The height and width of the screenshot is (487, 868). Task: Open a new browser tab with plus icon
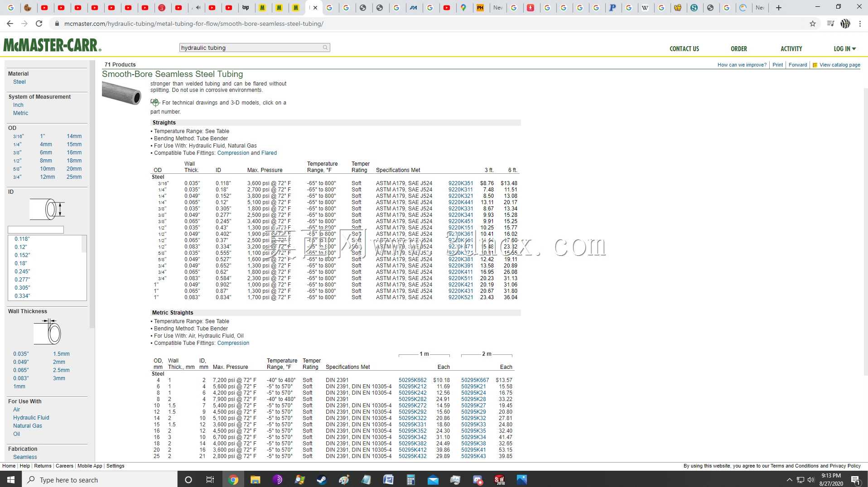[x=779, y=8]
